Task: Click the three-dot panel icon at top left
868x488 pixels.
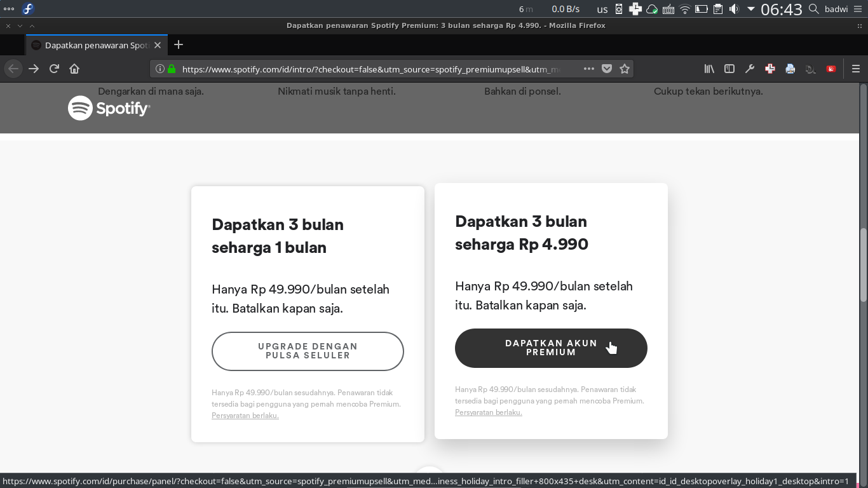Action: point(9,9)
